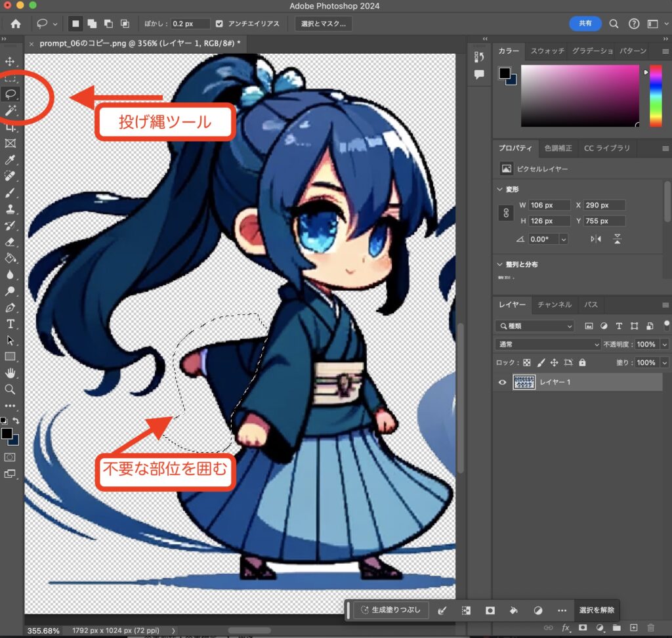Toggle the layer filter on/off switch
The width and height of the screenshot is (672, 638).
667,324
